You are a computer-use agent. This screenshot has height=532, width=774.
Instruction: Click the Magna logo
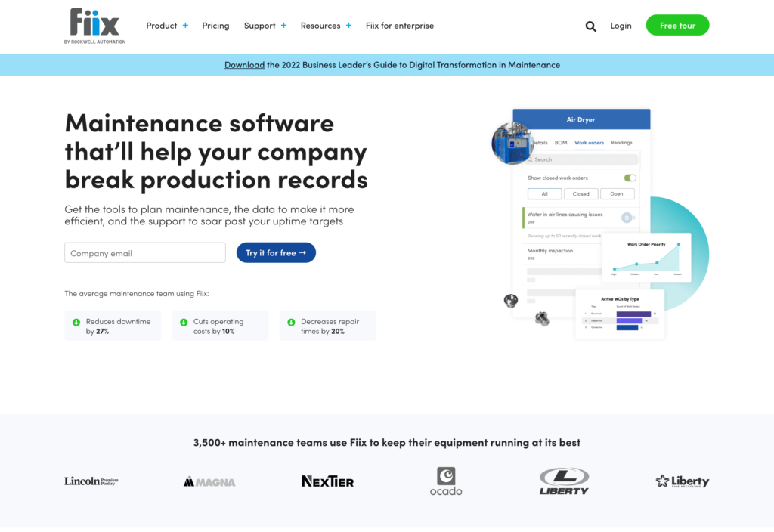[x=209, y=481]
